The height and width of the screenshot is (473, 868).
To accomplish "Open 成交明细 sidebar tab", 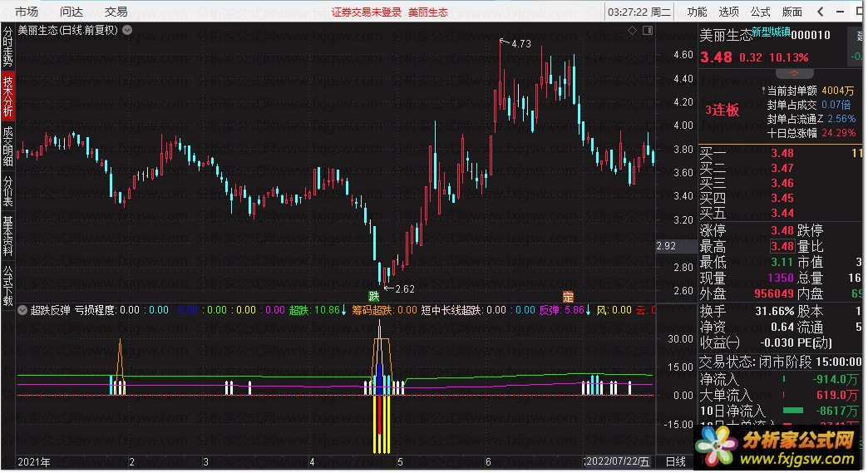I will (x=7, y=146).
